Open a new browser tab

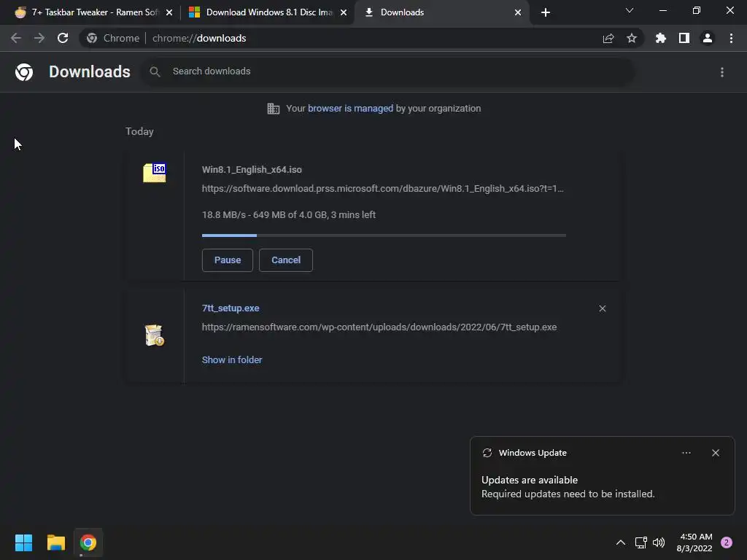[546, 12]
